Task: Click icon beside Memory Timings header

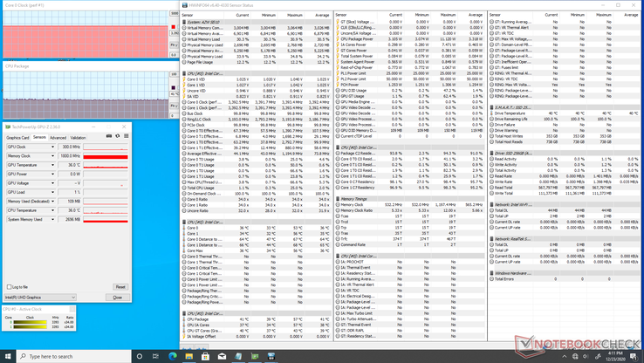Action: tap(338, 199)
